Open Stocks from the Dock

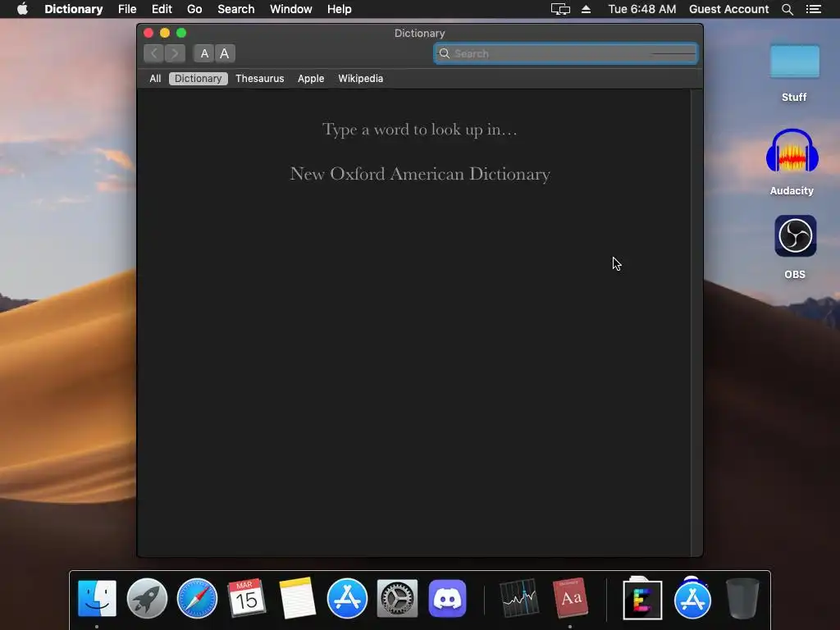pyautogui.click(x=518, y=598)
